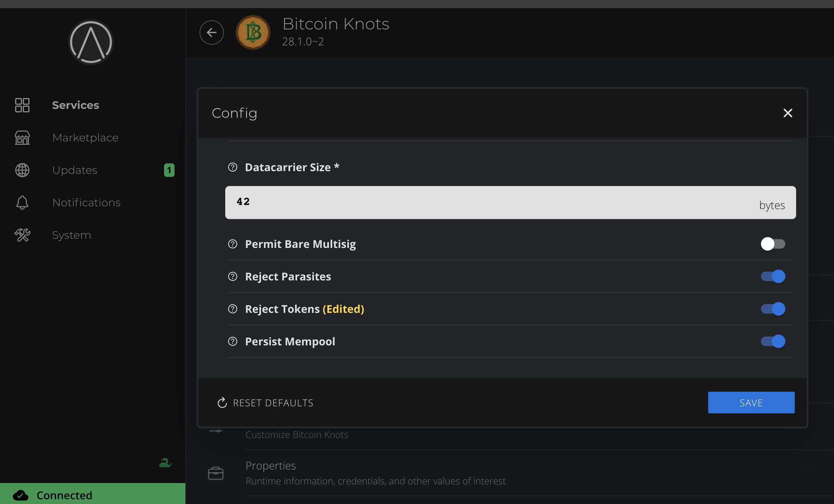
Task: Open Updates in the sidebar
Action: (x=93, y=170)
